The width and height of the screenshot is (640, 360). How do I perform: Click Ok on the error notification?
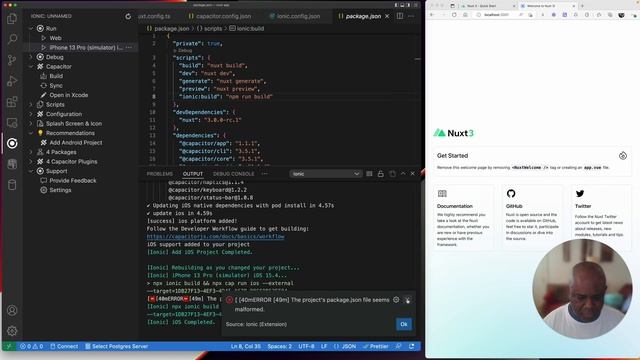point(404,324)
